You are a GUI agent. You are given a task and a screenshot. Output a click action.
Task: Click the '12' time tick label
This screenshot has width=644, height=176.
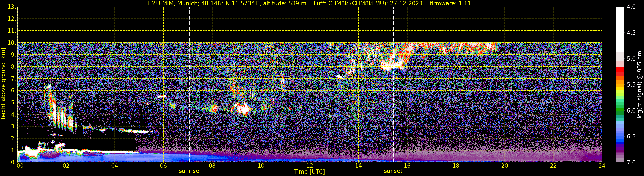310,166
